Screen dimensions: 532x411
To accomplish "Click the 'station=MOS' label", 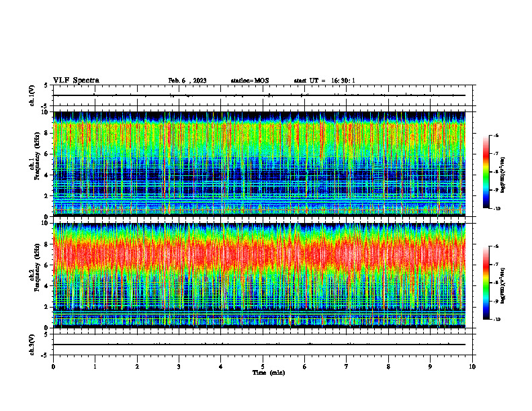I will 250,81.
